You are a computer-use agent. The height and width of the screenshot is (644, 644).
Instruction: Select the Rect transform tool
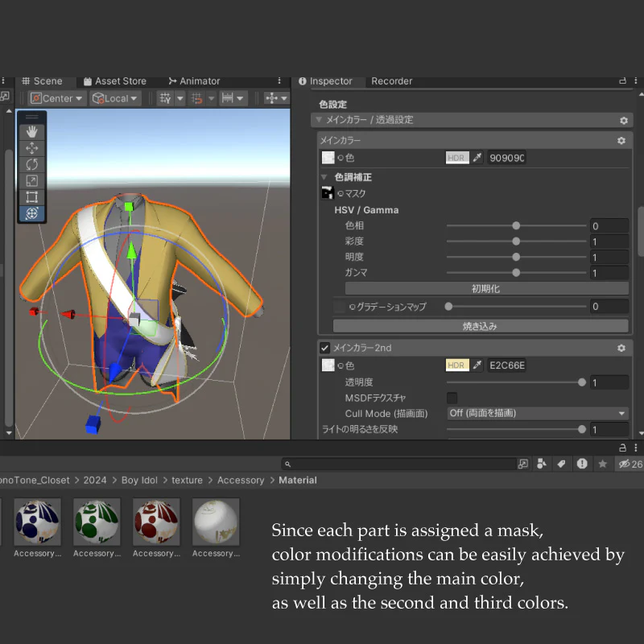pyautogui.click(x=31, y=197)
